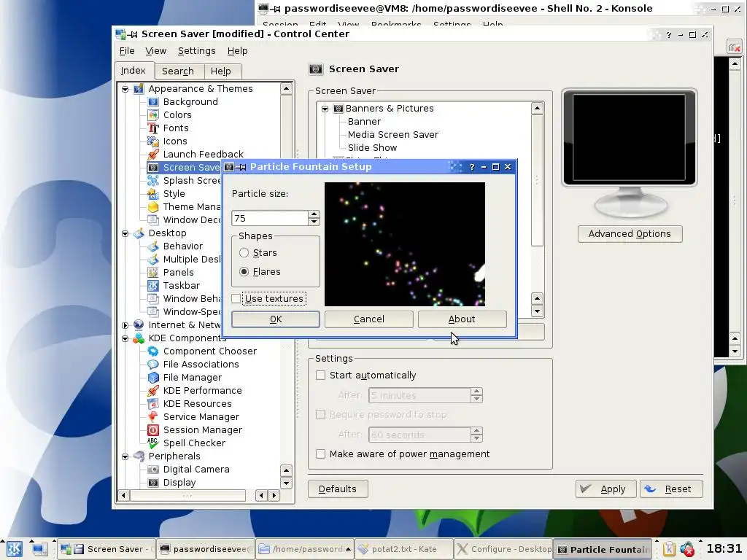Image resolution: width=747 pixels, height=560 pixels.
Task: Click Cancel in Particle Fountain Setup
Action: (368, 319)
